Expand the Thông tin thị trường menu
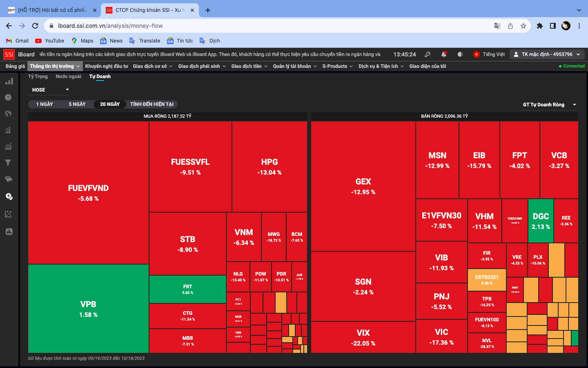The width and height of the screenshot is (588, 368). coord(55,66)
